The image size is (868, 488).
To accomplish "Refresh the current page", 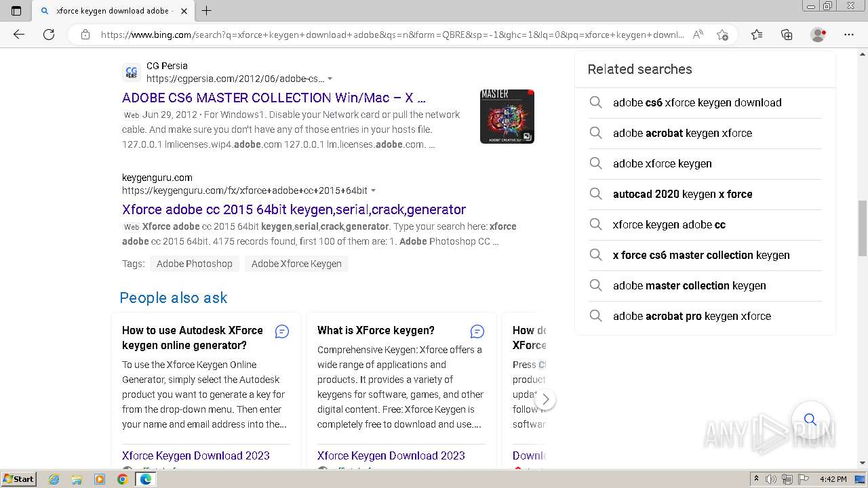I will coord(49,35).
